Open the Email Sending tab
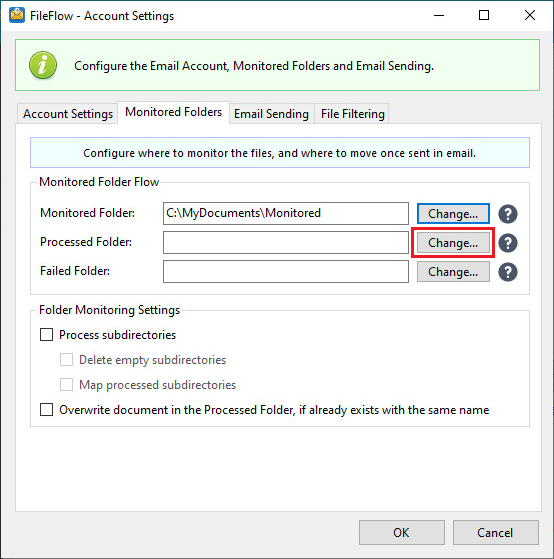The width and height of the screenshot is (554, 559). coord(271,114)
